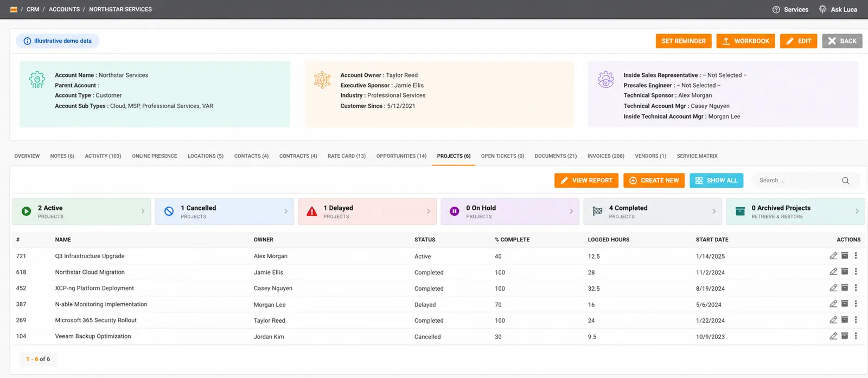Click the home icon in breadcrumb
This screenshot has width=868, height=378.
[x=14, y=9]
